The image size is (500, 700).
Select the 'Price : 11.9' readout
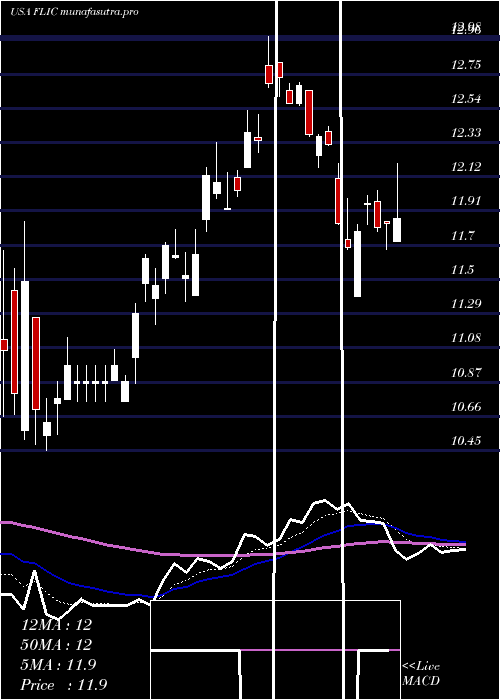click(x=64, y=685)
